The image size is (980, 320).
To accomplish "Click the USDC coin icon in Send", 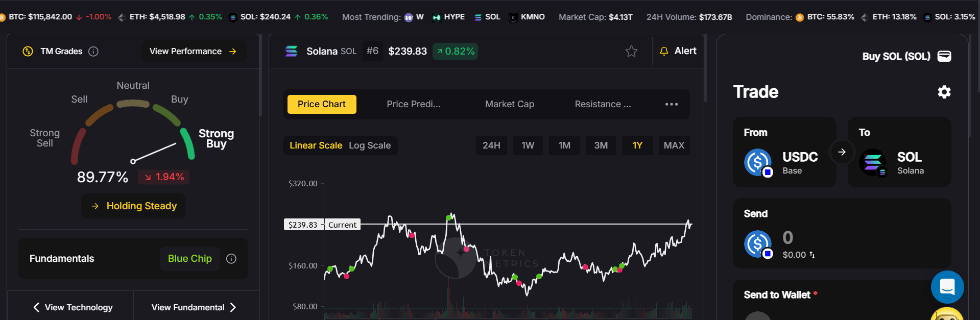I will tap(758, 244).
